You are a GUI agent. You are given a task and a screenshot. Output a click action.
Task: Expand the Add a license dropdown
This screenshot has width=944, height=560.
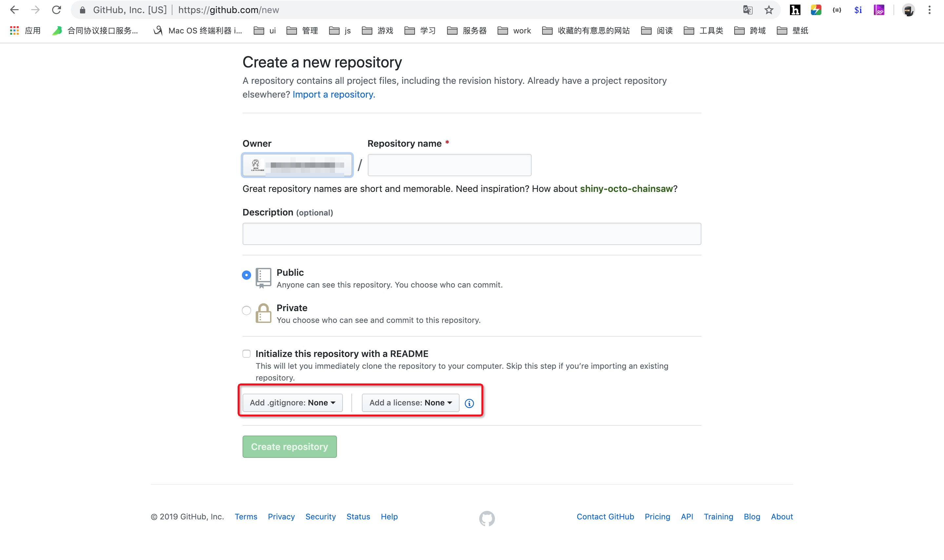[x=410, y=402]
